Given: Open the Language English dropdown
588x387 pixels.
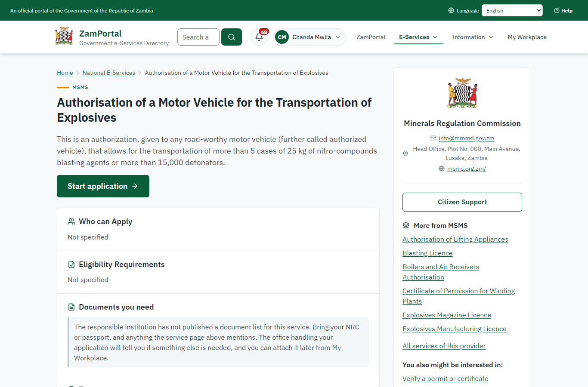Looking at the screenshot, I should tap(512, 10).
